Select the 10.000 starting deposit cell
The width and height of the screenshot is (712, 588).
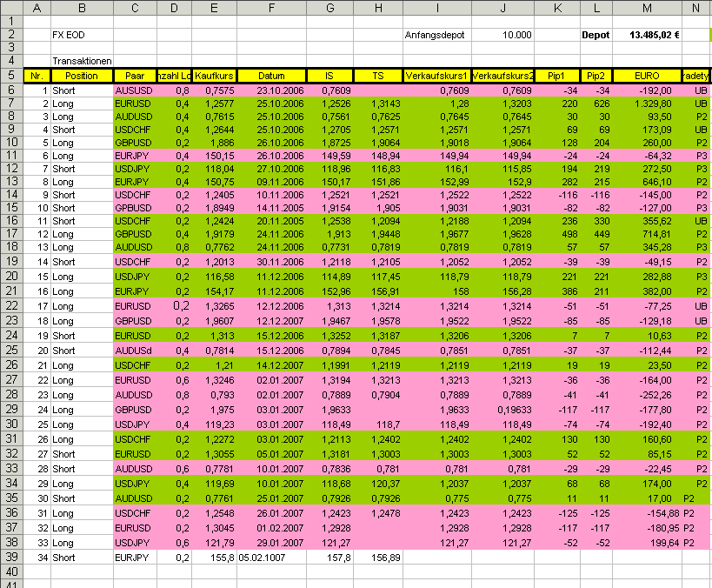(502, 35)
